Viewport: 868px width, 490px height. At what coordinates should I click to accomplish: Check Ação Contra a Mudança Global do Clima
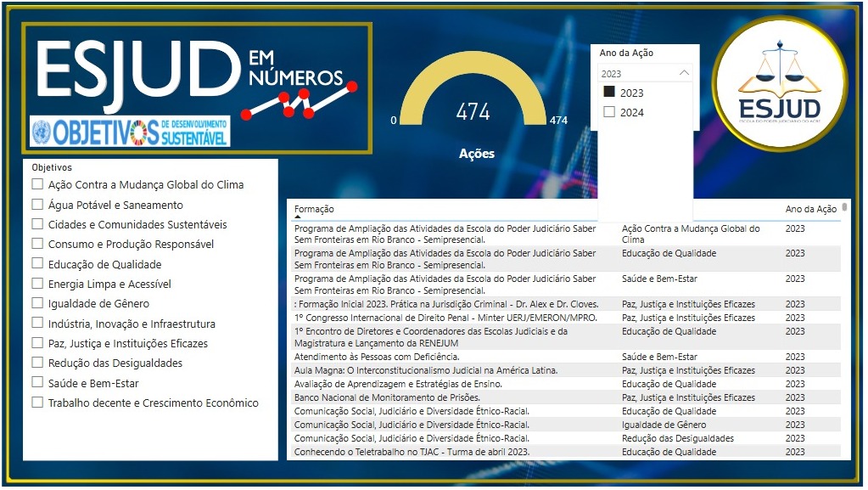tap(37, 184)
